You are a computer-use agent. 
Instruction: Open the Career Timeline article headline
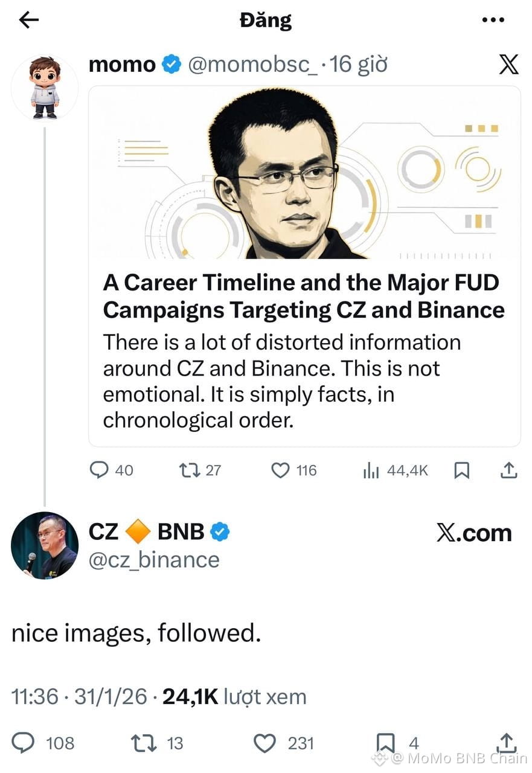click(x=304, y=296)
